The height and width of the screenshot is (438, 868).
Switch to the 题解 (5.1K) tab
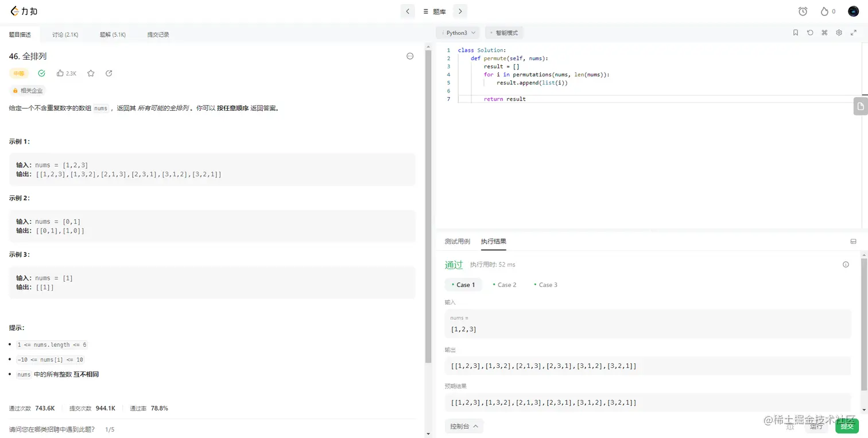[x=113, y=34]
